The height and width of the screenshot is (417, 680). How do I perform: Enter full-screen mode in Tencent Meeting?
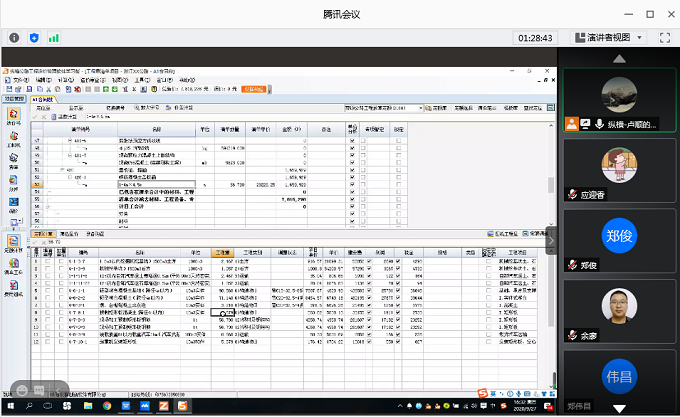[664, 38]
